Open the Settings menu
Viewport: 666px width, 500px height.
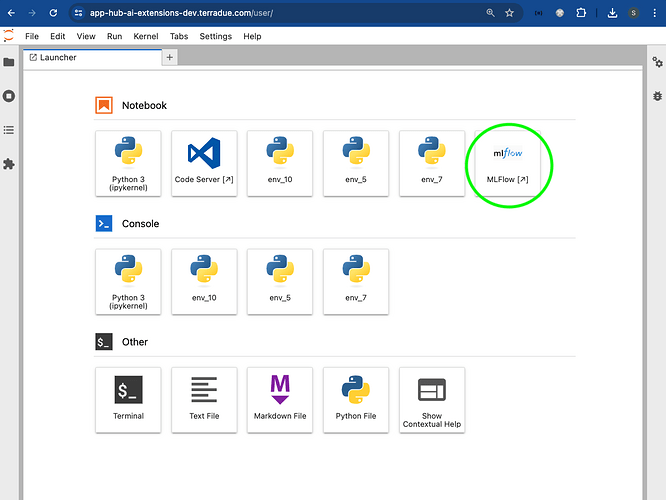(x=215, y=36)
